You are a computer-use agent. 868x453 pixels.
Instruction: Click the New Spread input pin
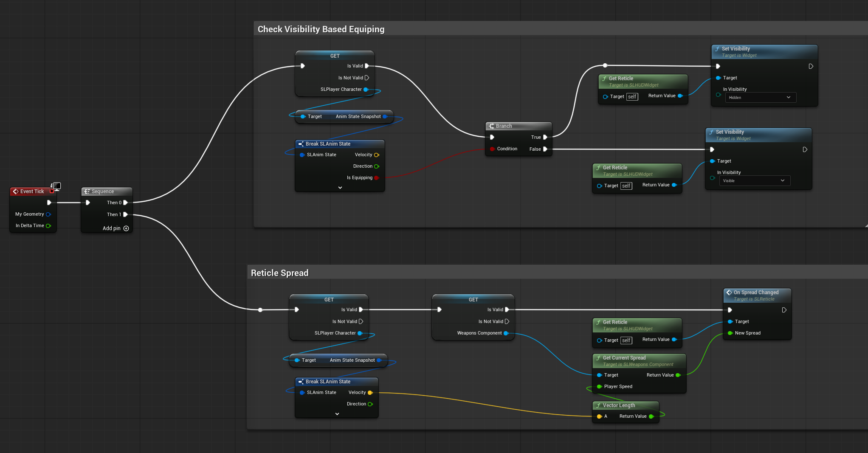(730, 333)
